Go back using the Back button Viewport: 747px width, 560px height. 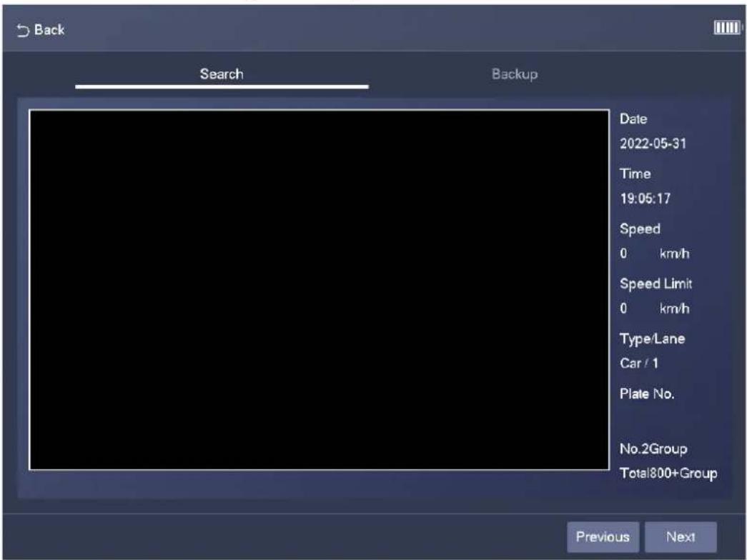click(x=41, y=30)
